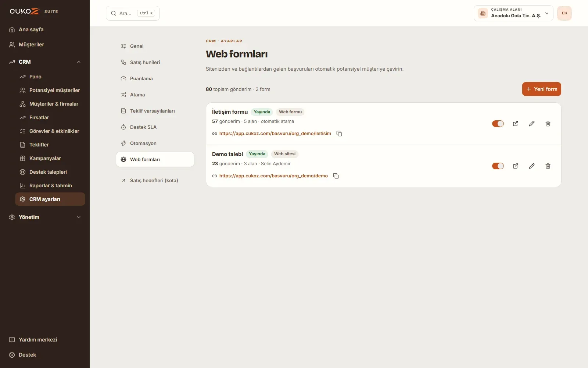588x368 pixels.
Task: Open Teklifler in the sidebar
Action: 50,145
